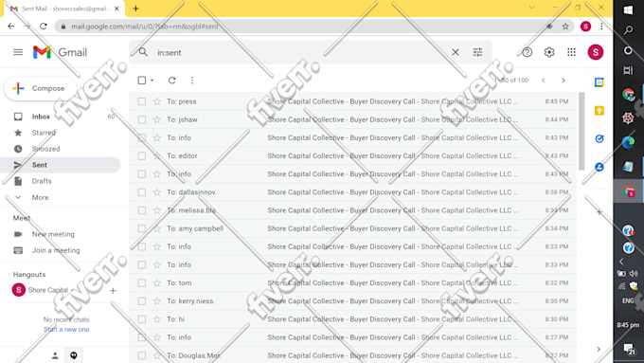Click the mail list vertical scrollbar
Viewport: 644px width, 363px height.
581,132
